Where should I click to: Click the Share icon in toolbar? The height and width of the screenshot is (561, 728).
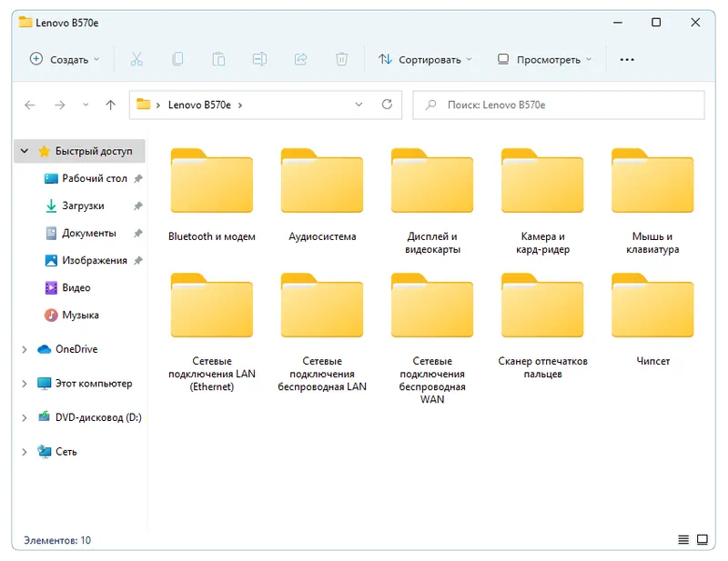300,59
